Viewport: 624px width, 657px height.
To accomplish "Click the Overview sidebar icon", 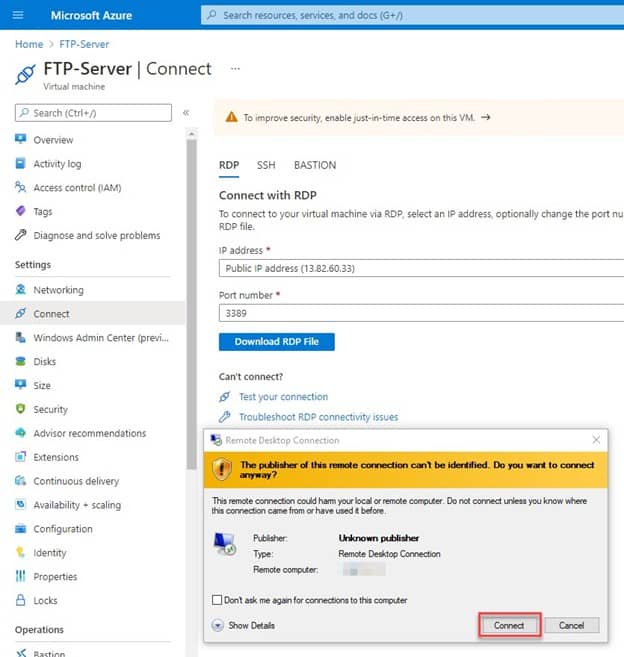I will point(21,139).
